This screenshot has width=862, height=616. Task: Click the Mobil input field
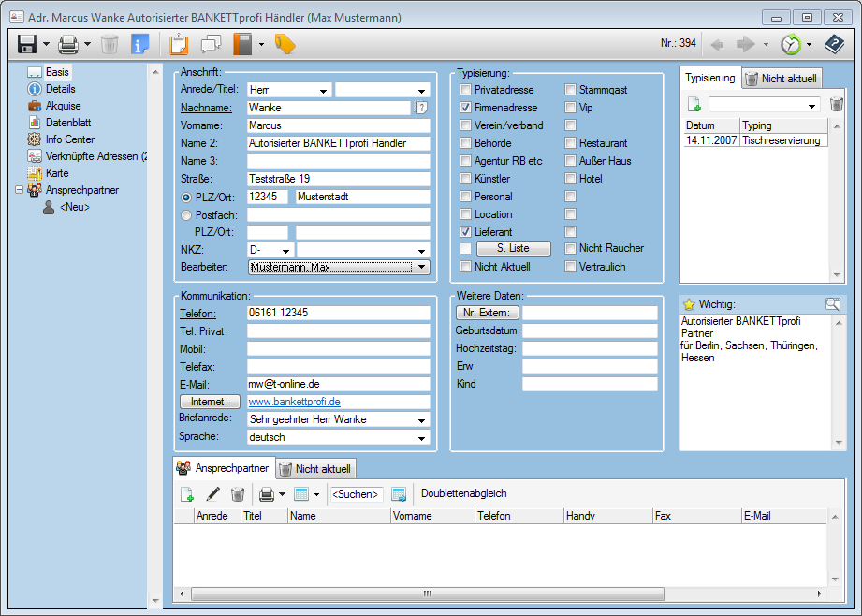click(338, 348)
